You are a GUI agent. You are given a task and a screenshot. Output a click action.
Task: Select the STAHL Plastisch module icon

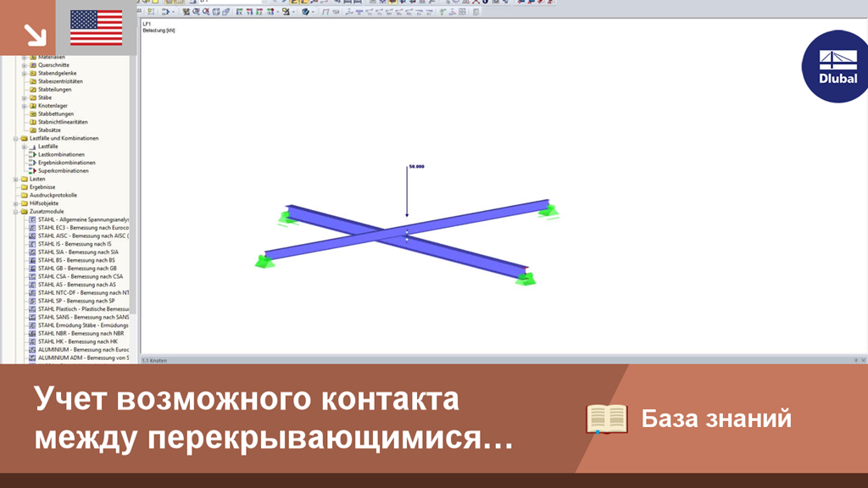pyautogui.click(x=31, y=310)
